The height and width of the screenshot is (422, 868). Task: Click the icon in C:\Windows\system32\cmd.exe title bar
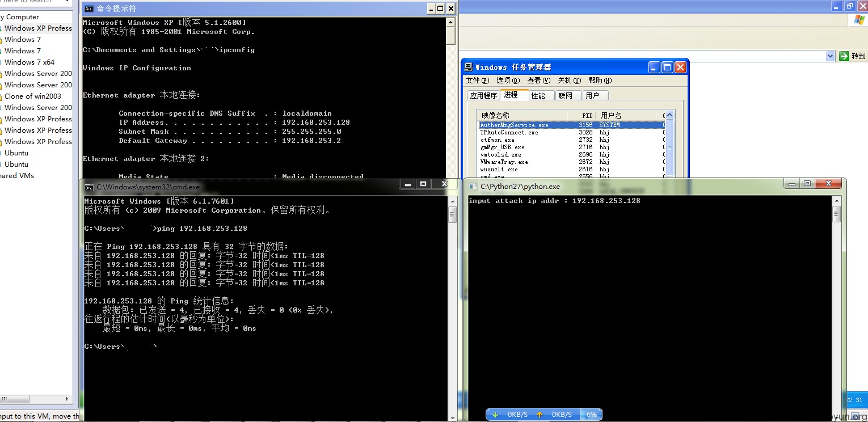click(89, 187)
